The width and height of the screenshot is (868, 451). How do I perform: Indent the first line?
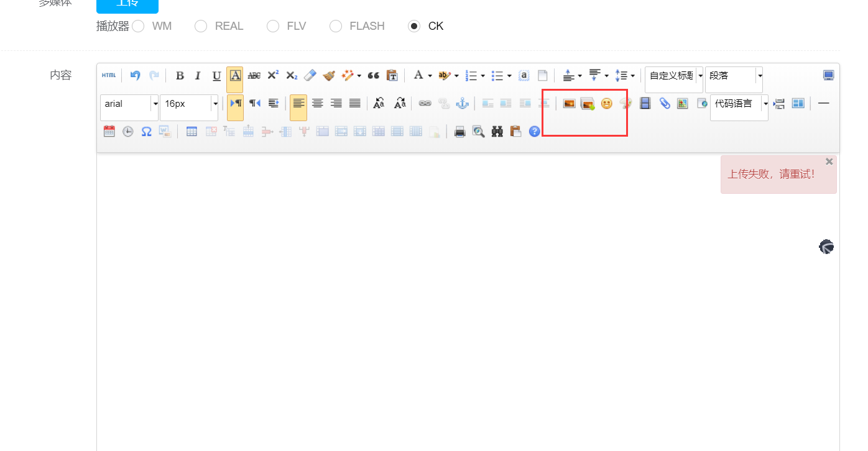point(274,104)
